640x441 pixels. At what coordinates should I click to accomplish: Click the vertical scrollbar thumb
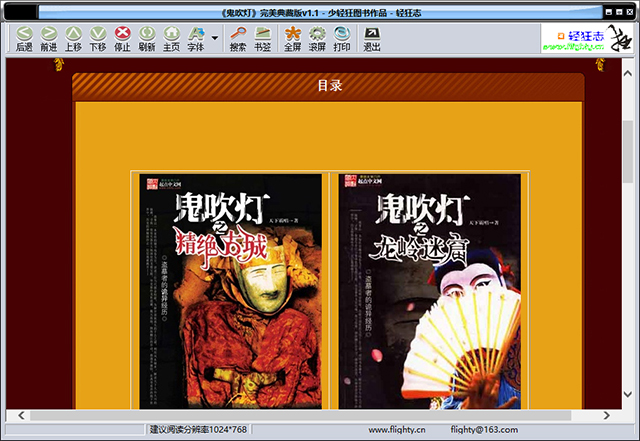(628, 151)
